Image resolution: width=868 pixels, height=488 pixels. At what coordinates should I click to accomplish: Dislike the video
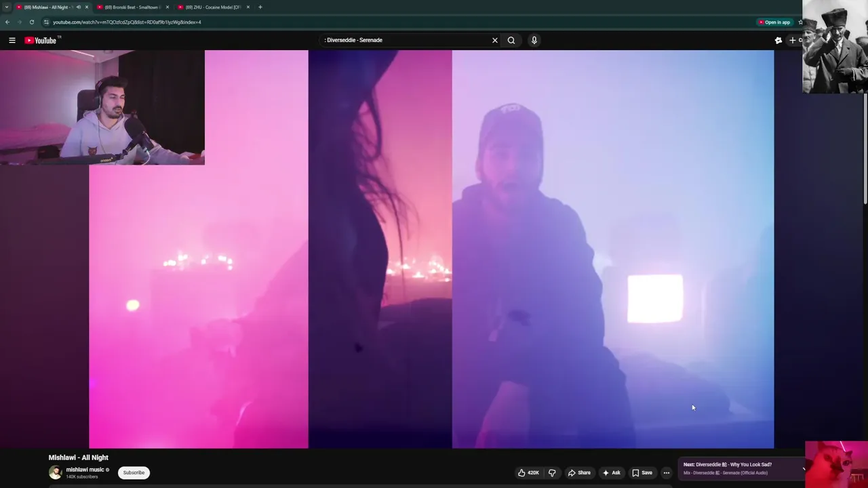552,472
